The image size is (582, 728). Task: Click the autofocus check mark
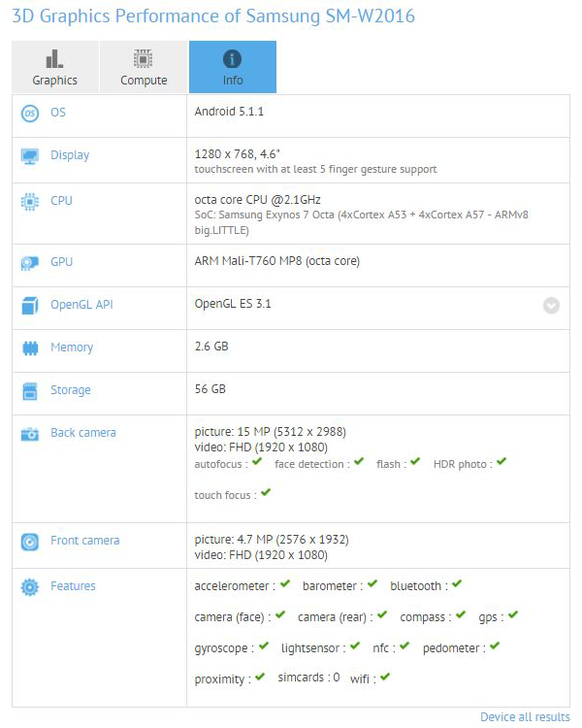(257, 461)
